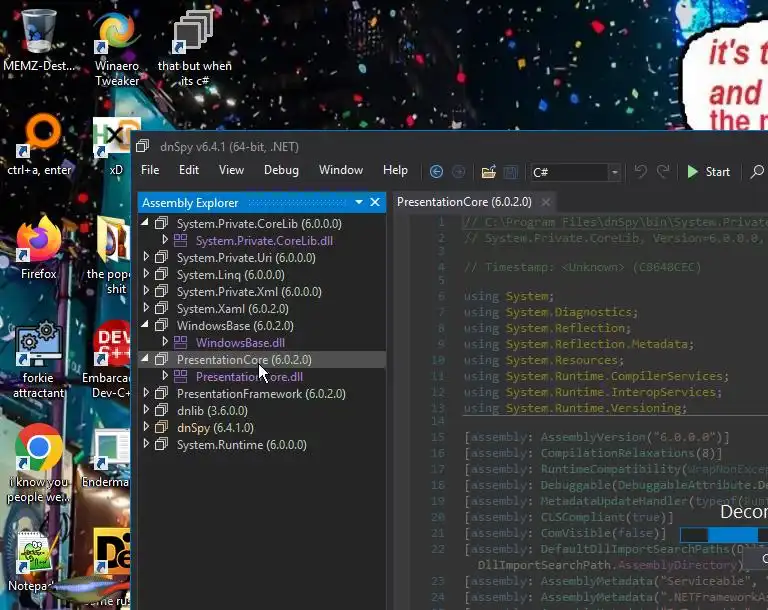Screen dimensions: 768x610
Task: Open the Window menu
Action: click(x=341, y=170)
